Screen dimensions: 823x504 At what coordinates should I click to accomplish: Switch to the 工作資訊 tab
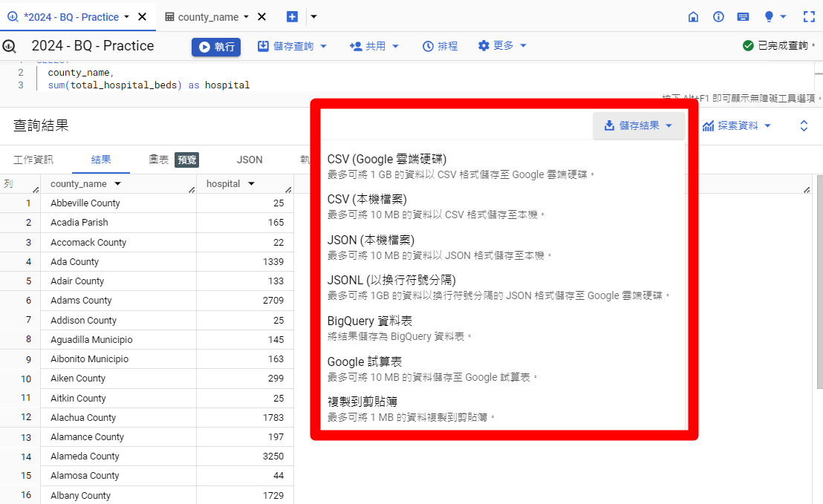(x=33, y=160)
